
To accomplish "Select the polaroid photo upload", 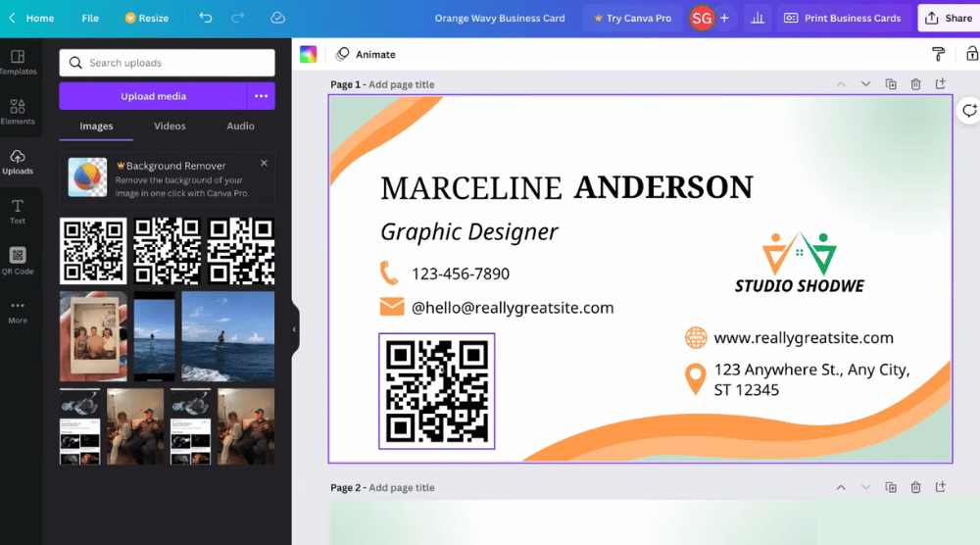I will click(x=93, y=336).
